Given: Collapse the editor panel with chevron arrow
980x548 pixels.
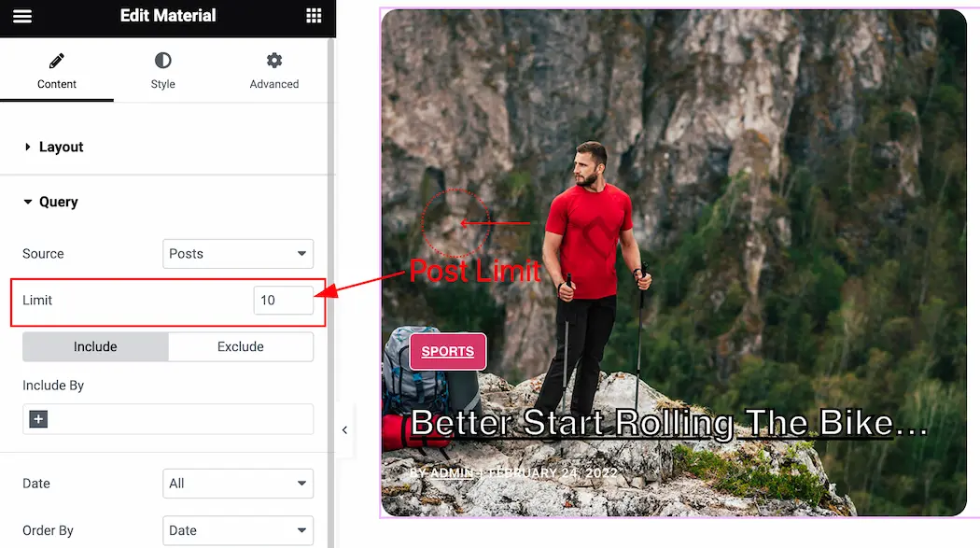Looking at the screenshot, I should pos(344,429).
